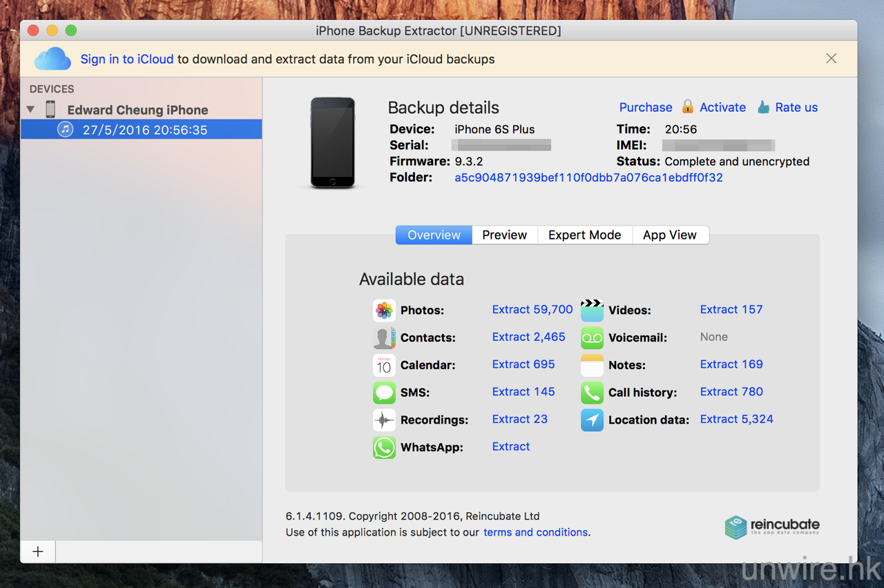
Task: Click the plus button to add backup
Action: [x=38, y=551]
